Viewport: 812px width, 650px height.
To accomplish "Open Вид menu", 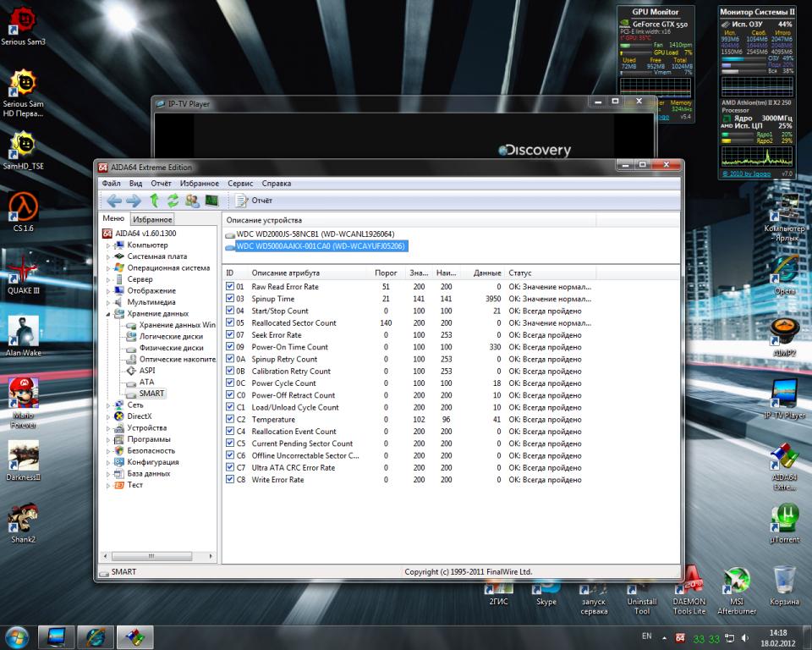I will click(x=135, y=184).
